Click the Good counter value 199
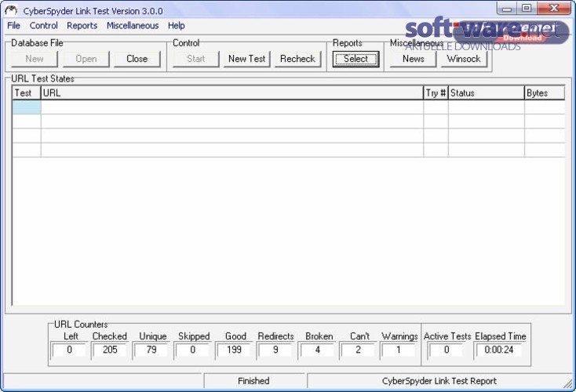Viewport: 576px width, 392px height. tap(234, 350)
